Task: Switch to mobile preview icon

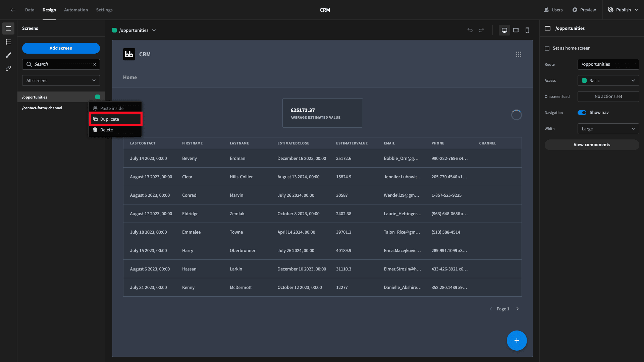Action: pyautogui.click(x=527, y=30)
